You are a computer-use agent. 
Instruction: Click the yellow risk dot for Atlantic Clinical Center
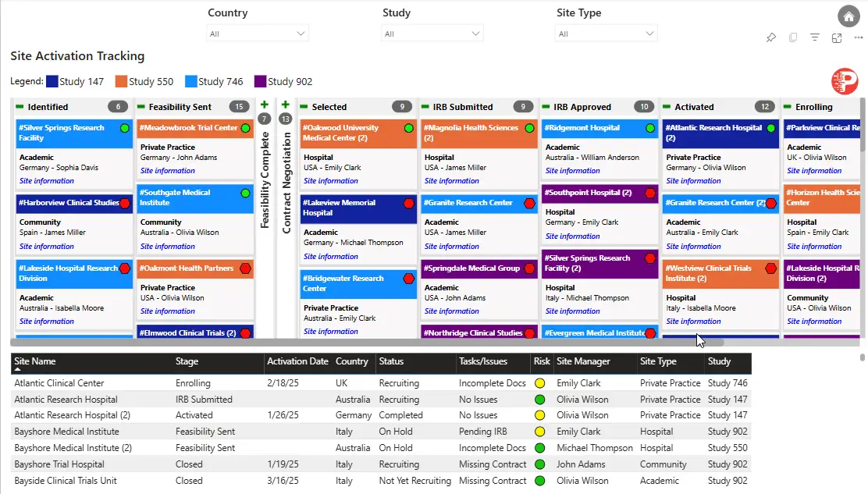pos(539,383)
